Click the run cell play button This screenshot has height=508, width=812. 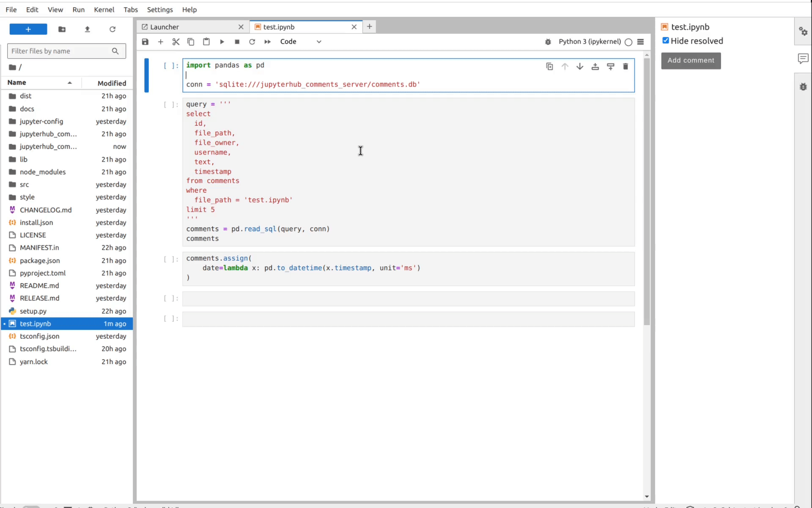point(222,41)
